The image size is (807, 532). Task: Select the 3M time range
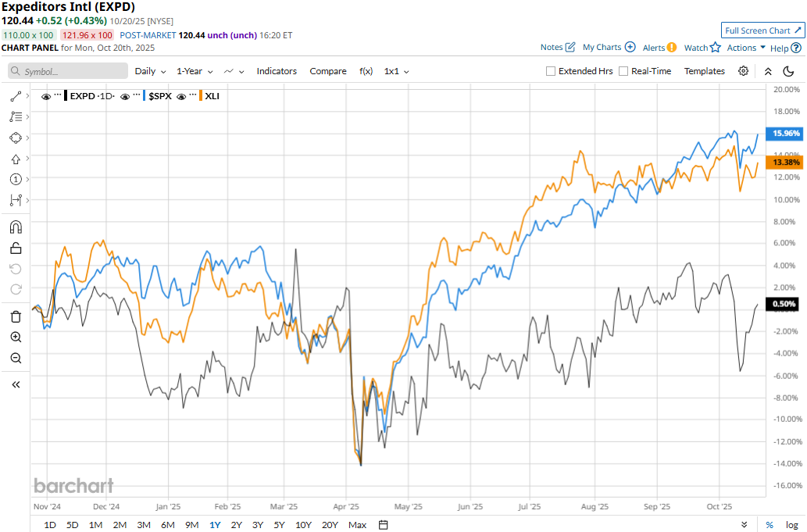(144, 525)
